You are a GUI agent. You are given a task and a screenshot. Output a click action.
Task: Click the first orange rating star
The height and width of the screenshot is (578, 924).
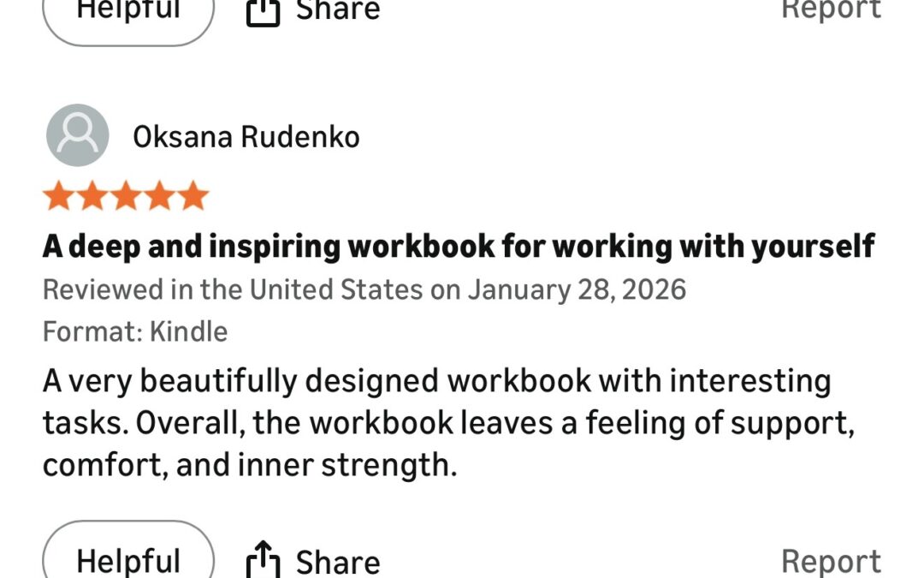pyautogui.click(x=59, y=196)
